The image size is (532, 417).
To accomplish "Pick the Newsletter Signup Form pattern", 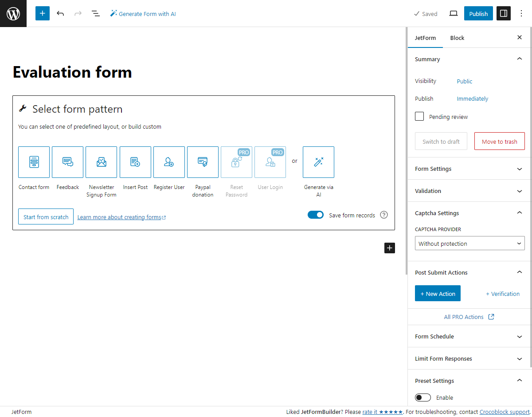I will point(101,162).
